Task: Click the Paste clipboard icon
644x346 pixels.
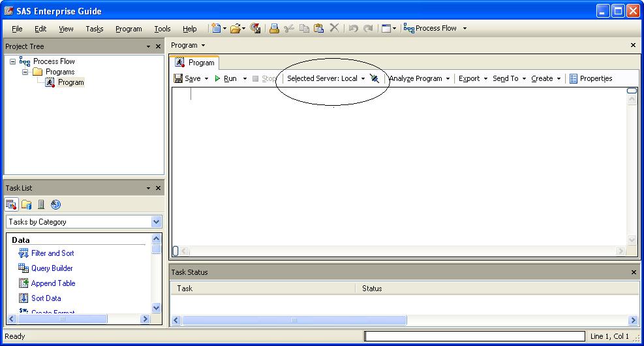Action: tap(318, 28)
